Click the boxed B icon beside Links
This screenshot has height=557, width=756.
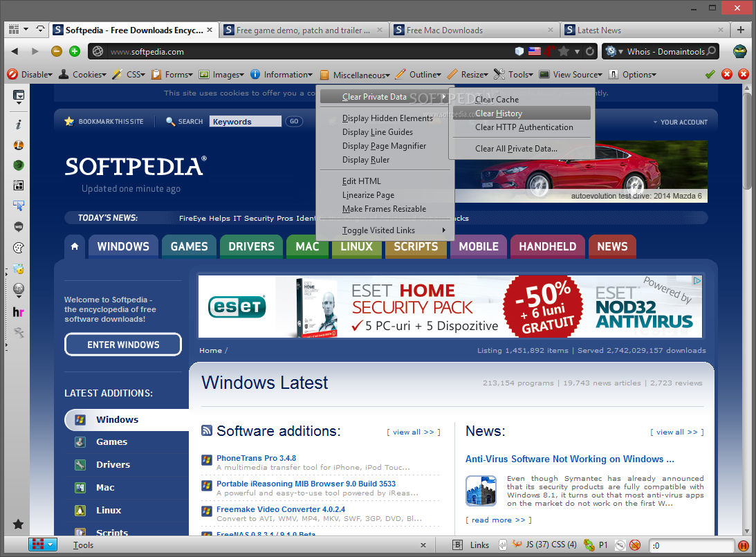pyautogui.click(x=457, y=545)
